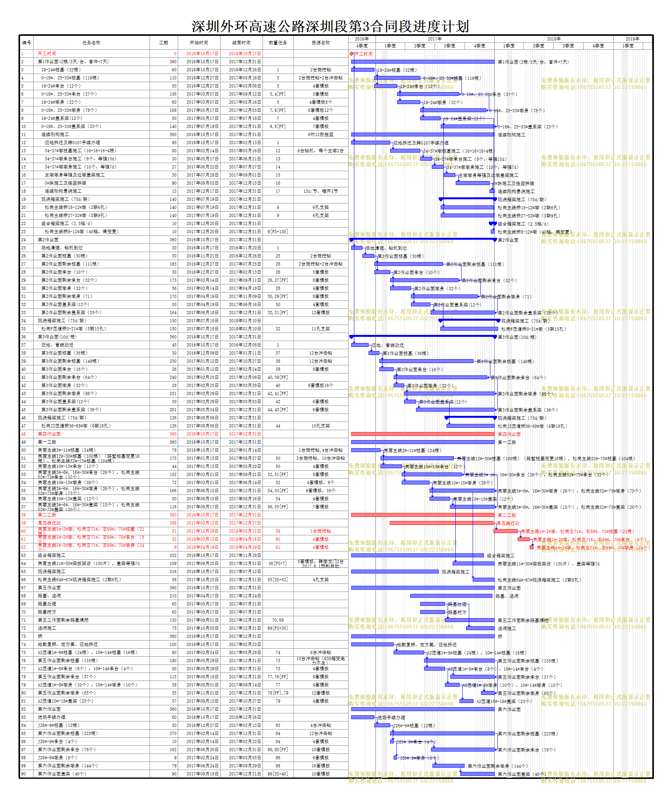Click resource cell 2台旋挖钻+2台冲击钻 in row 4
The width and height of the screenshot is (672, 797).
coord(321,78)
